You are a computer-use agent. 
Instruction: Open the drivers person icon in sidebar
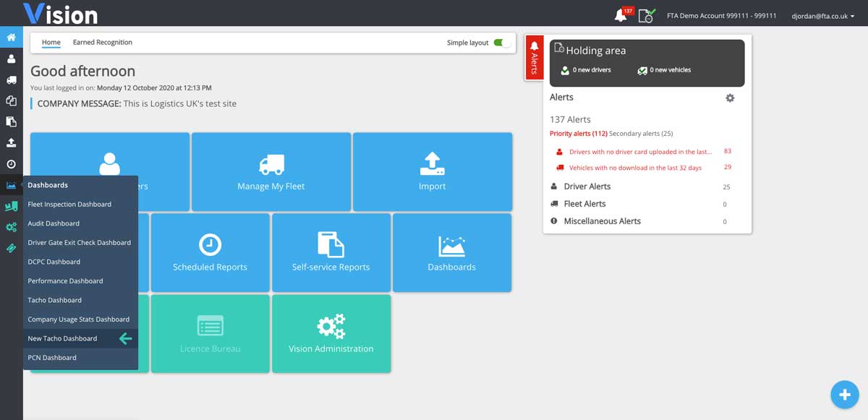(x=11, y=59)
